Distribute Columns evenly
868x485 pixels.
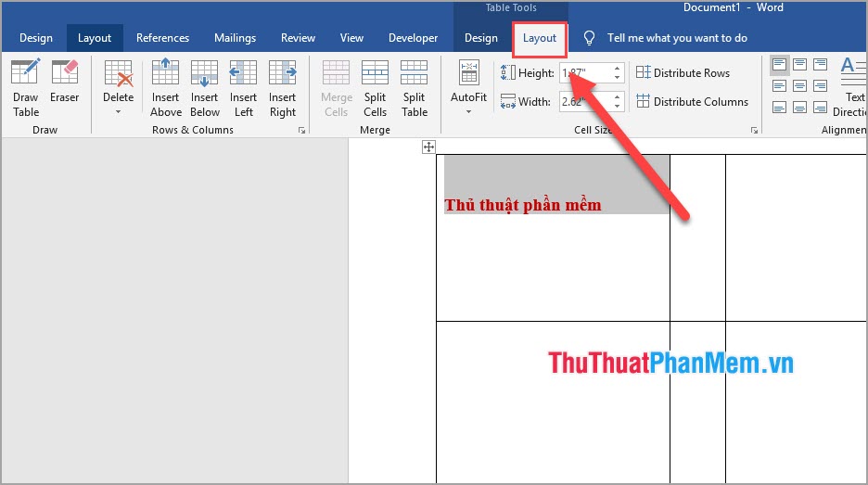692,101
